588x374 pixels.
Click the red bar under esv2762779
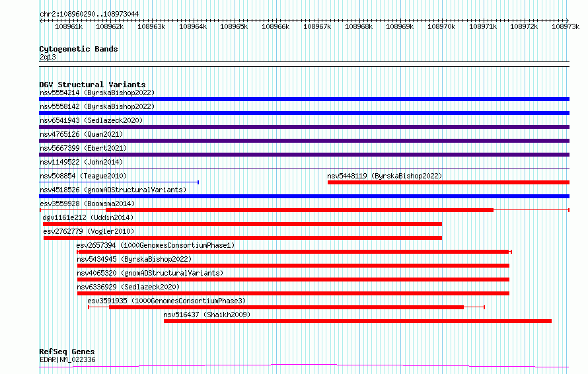[x=242, y=238]
